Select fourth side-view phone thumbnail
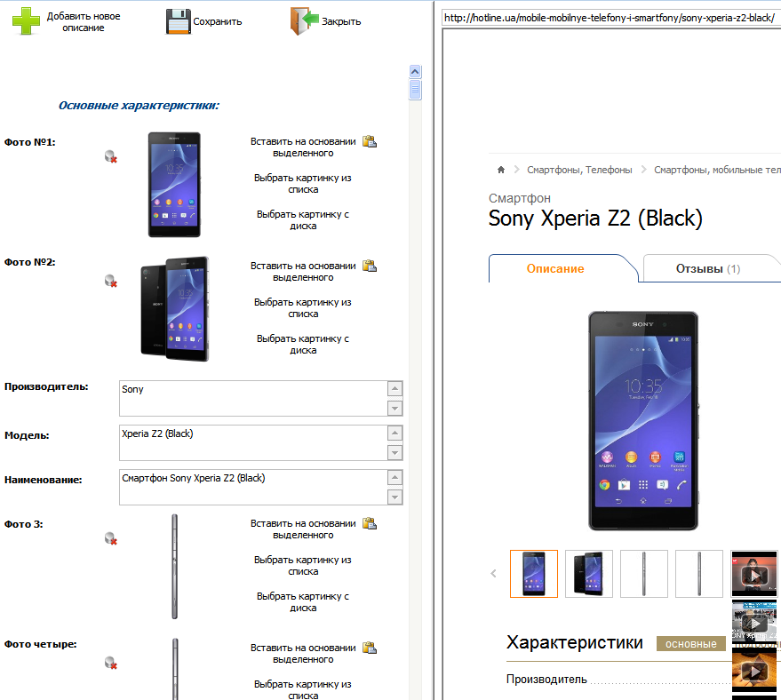 point(699,574)
